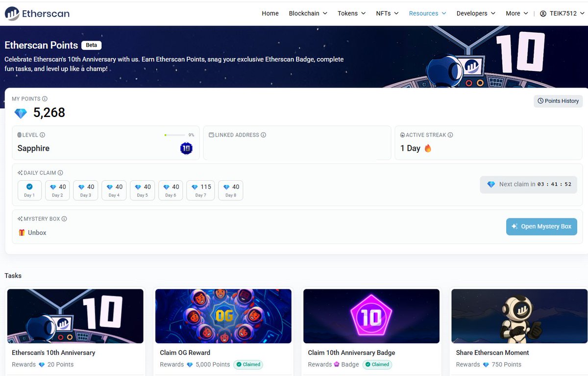
Task: Open the Claim OG Reward task thumbnail
Action: click(x=223, y=316)
